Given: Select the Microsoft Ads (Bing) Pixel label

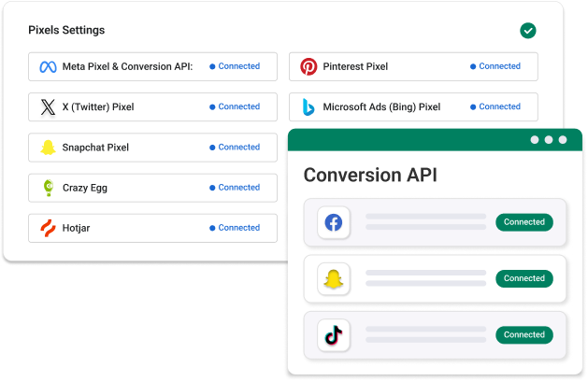Looking at the screenshot, I should [x=381, y=107].
